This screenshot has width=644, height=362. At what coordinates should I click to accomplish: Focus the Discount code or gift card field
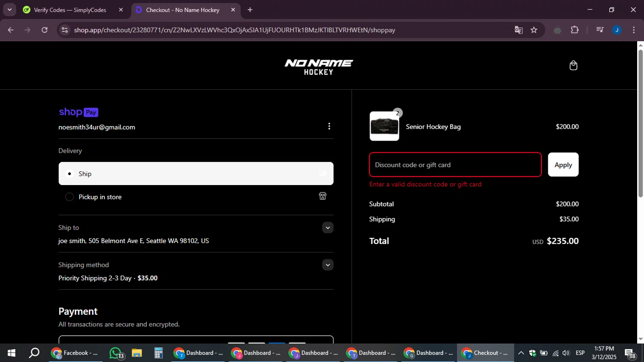point(455,164)
